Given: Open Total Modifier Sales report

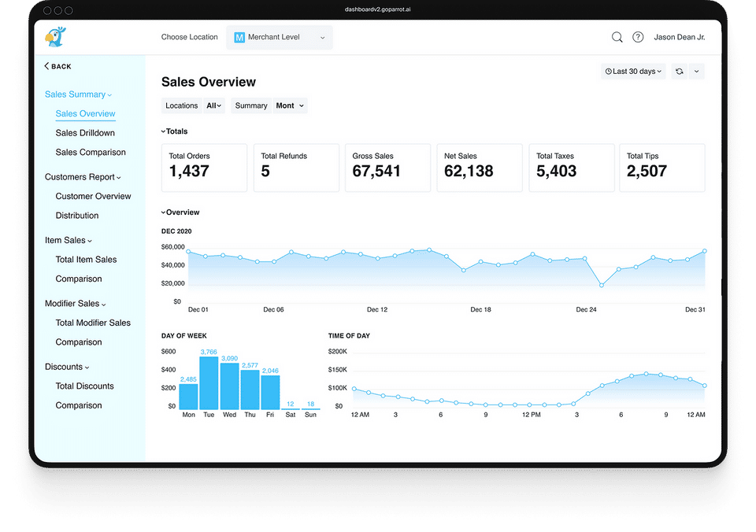Looking at the screenshot, I should [93, 323].
